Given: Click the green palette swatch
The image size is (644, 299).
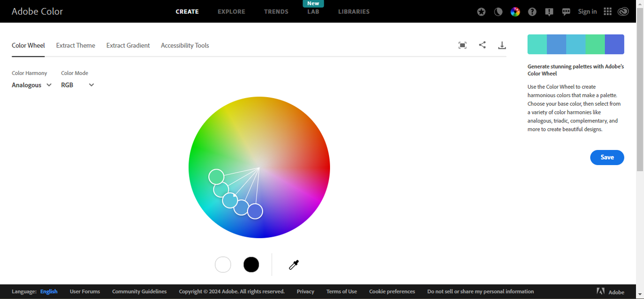Looking at the screenshot, I should click(595, 44).
